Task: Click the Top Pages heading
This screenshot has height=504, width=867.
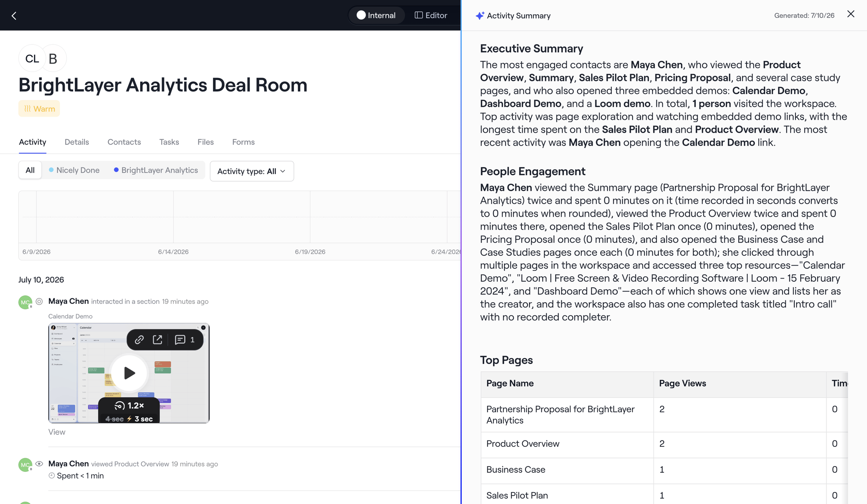Action: click(x=506, y=360)
